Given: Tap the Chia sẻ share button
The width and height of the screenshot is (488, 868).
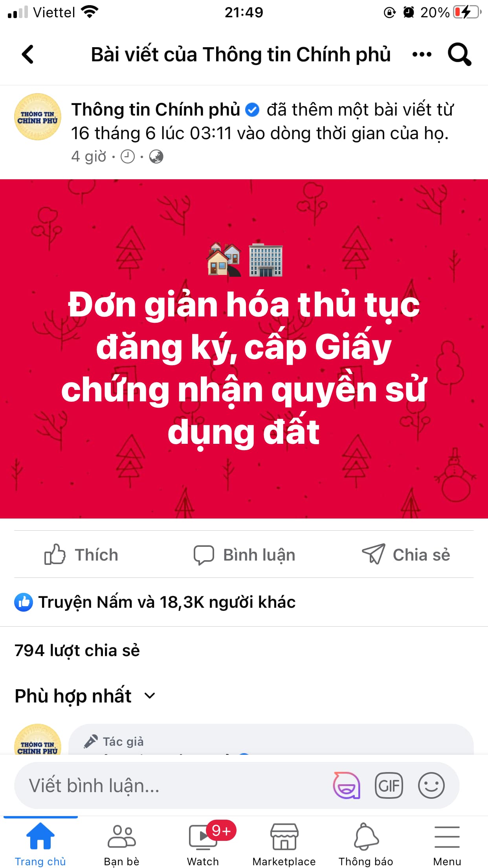Looking at the screenshot, I should (406, 554).
